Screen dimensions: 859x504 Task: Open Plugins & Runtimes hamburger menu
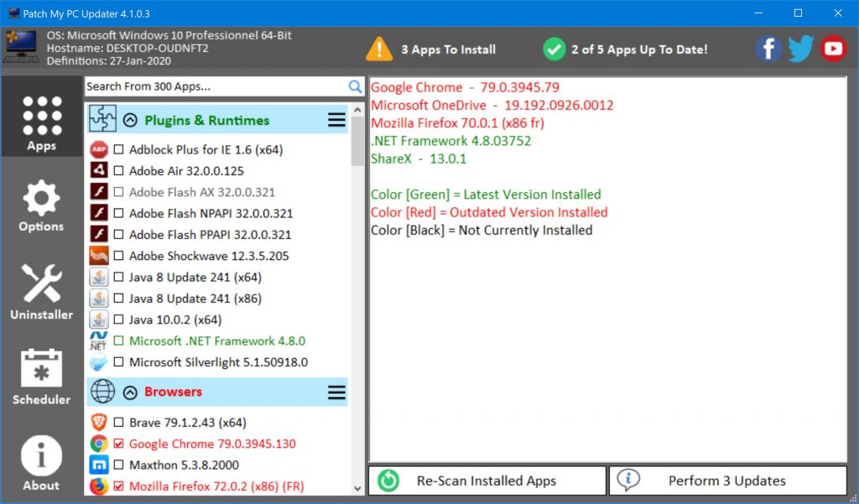pyautogui.click(x=336, y=120)
